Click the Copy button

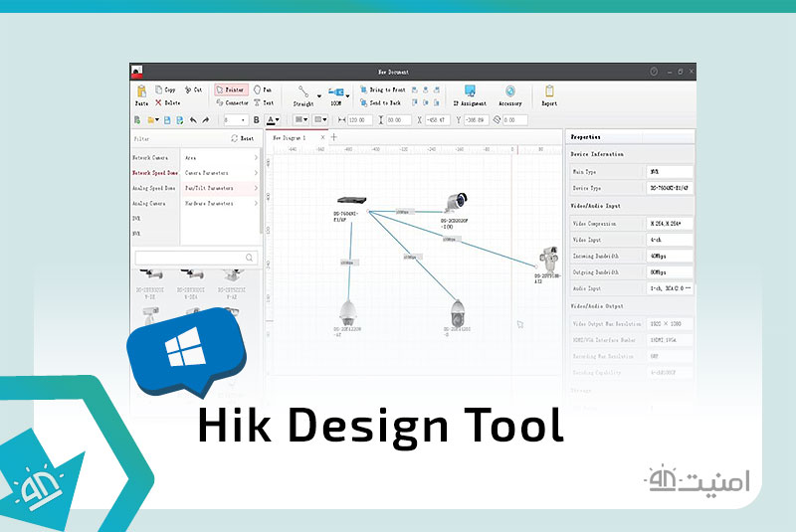pyautogui.click(x=165, y=89)
